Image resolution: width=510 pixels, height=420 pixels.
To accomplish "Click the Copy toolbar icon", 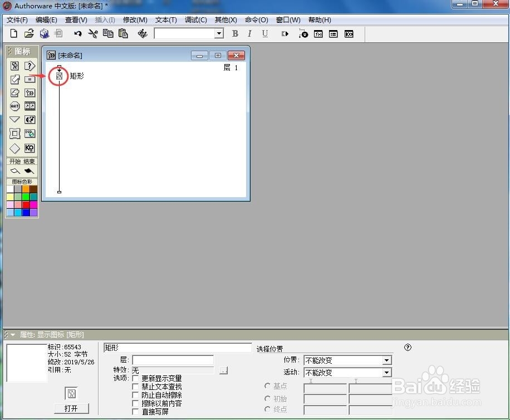I will point(108,33).
